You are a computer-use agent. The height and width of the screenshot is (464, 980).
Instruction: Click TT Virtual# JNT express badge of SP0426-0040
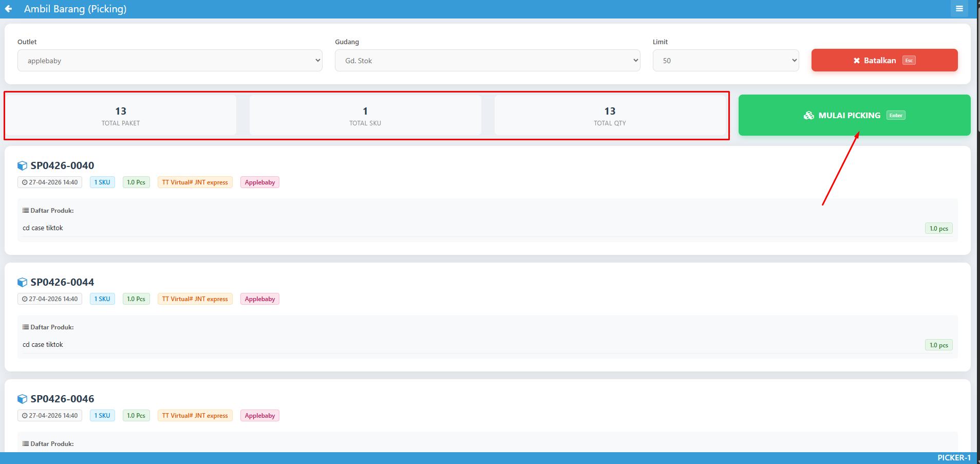pyautogui.click(x=195, y=182)
